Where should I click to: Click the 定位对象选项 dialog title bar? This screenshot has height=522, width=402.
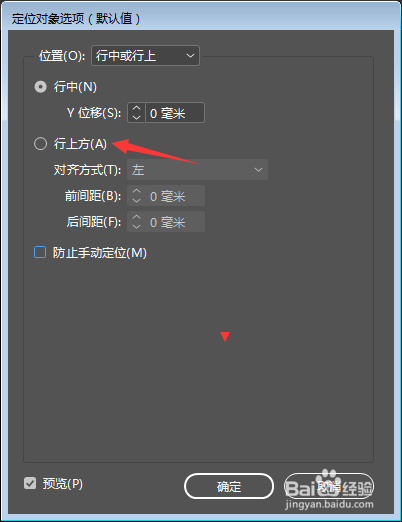tap(201, 18)
